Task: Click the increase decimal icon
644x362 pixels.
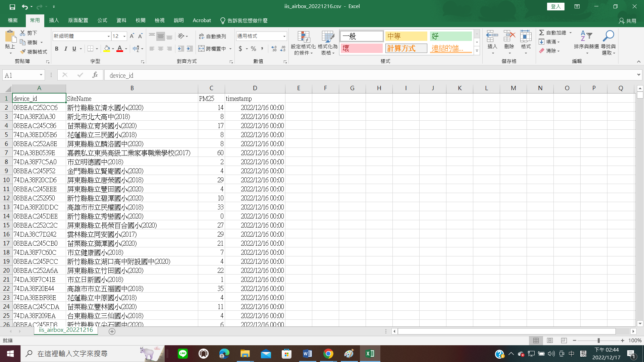Action: (274, 49)
